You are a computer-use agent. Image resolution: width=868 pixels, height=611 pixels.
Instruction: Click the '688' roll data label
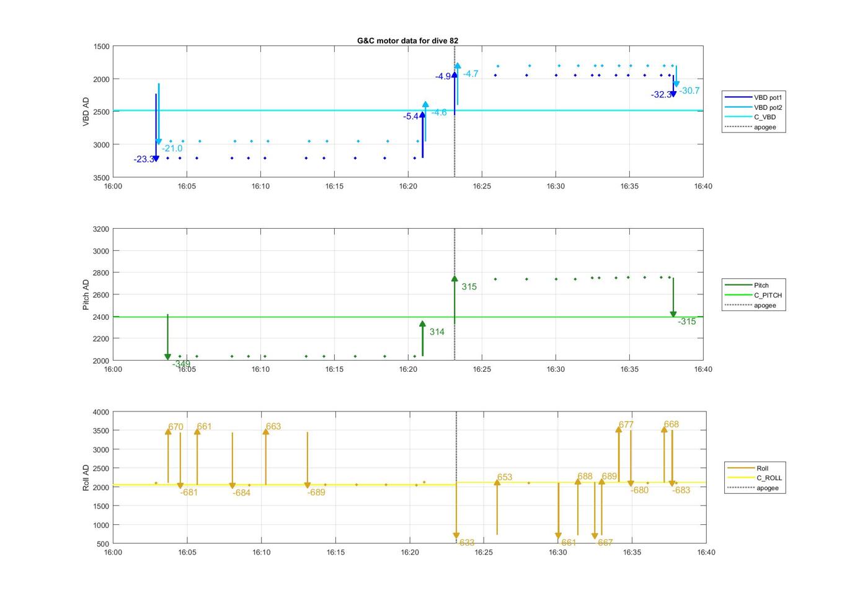[585, 477]
